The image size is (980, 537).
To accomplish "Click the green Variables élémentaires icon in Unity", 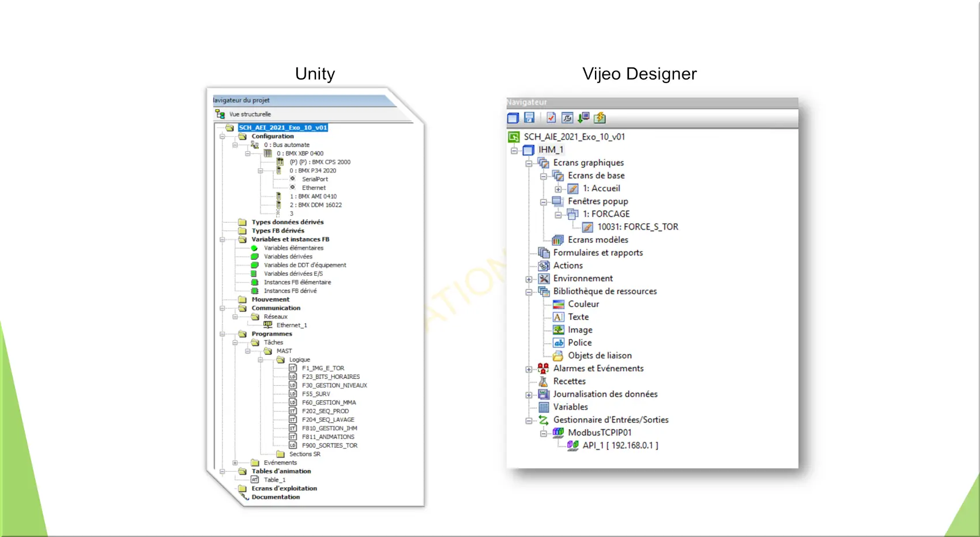I will point(254,248).
